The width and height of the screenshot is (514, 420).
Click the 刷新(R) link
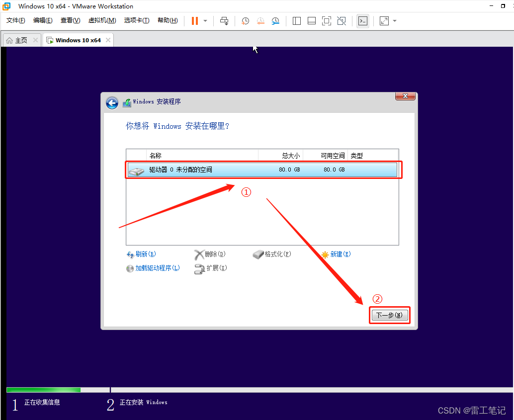(x=141, y=254)
